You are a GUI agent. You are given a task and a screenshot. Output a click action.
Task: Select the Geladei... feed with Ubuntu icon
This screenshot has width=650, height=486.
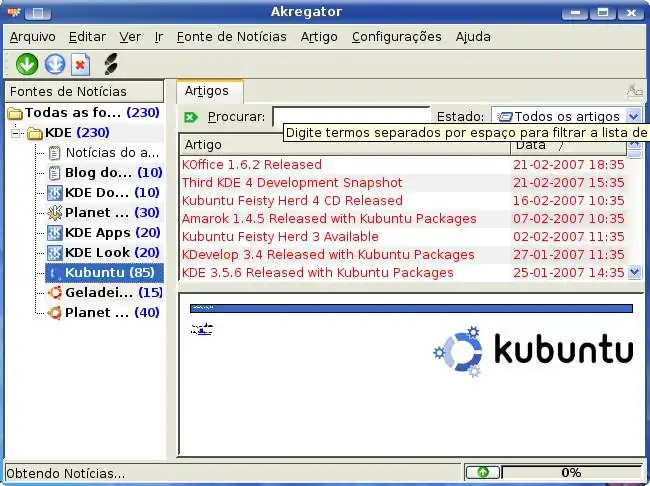[x=98, y=292]
